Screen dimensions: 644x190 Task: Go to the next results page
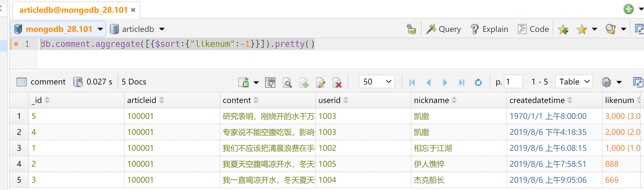(445, 82)
